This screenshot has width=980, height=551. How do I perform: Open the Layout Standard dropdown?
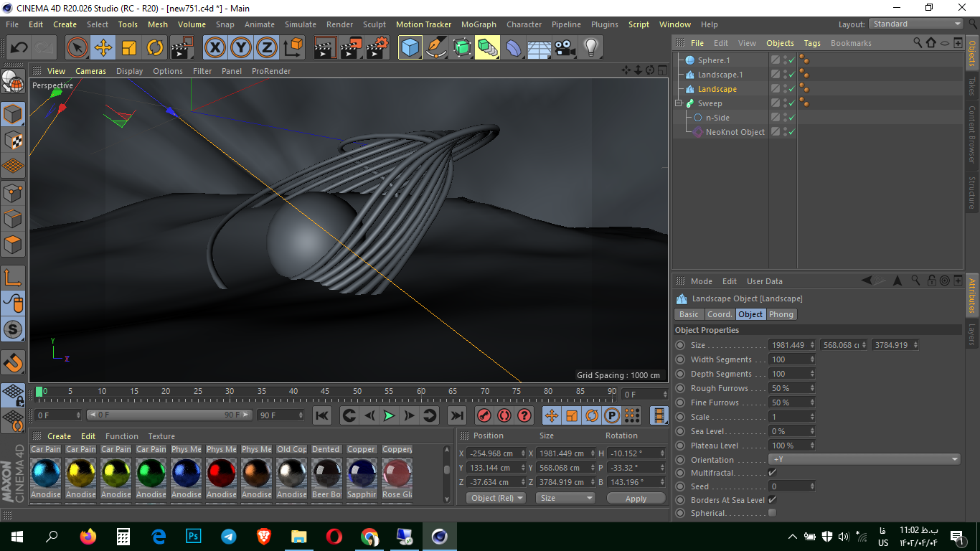[916, 24]
